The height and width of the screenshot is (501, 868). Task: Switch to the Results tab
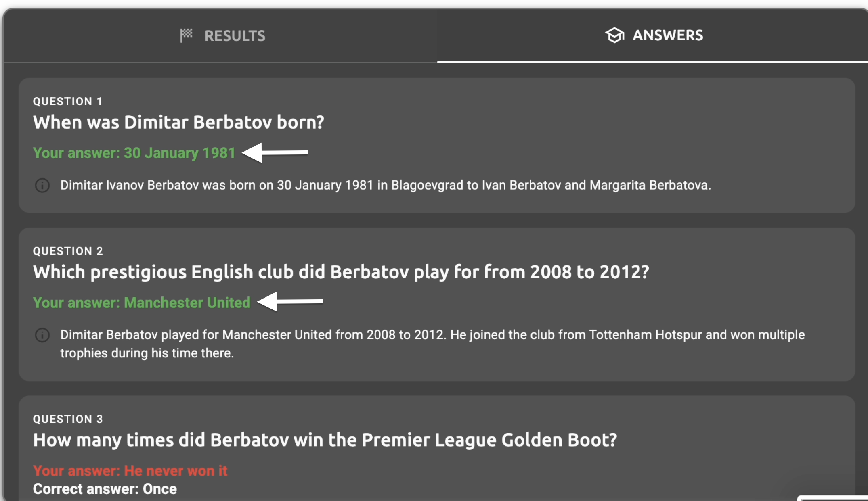pos(223,35)
